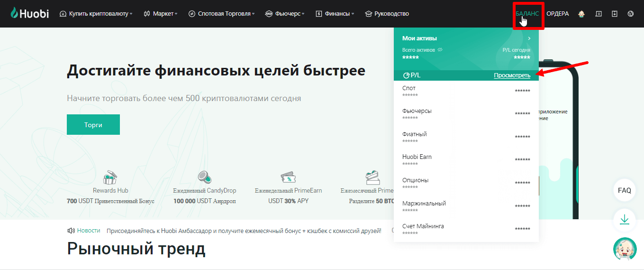This screenshot has height=270, width=644.
Task: Click the weekly PrimeEarn ticket icon
Action: click(288, 177)
